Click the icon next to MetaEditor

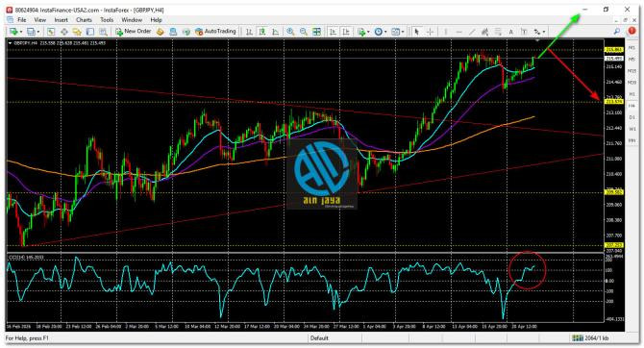(173, 32)
